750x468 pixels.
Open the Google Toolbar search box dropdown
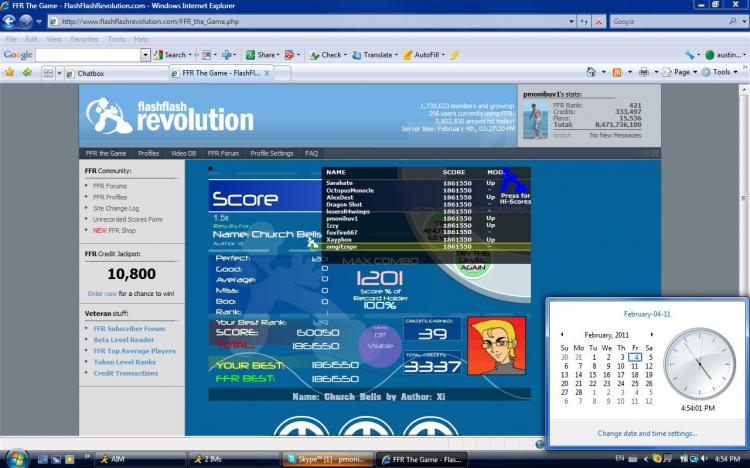click(145, 56)
